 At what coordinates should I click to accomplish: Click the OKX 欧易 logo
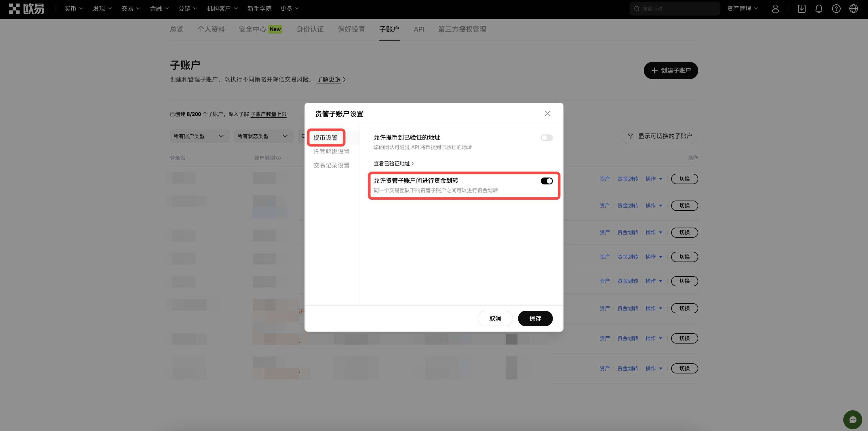tap(26, 9)
